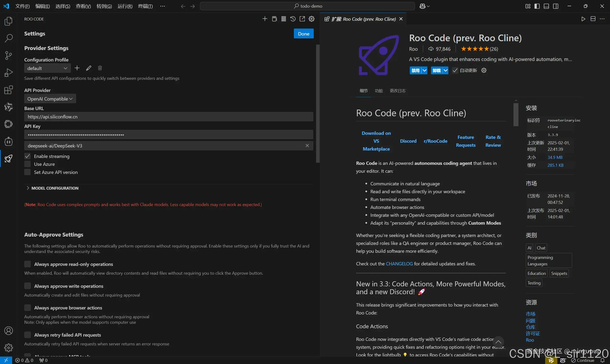Rename configuration profile with pencil icon

click(x=89, y=68)
